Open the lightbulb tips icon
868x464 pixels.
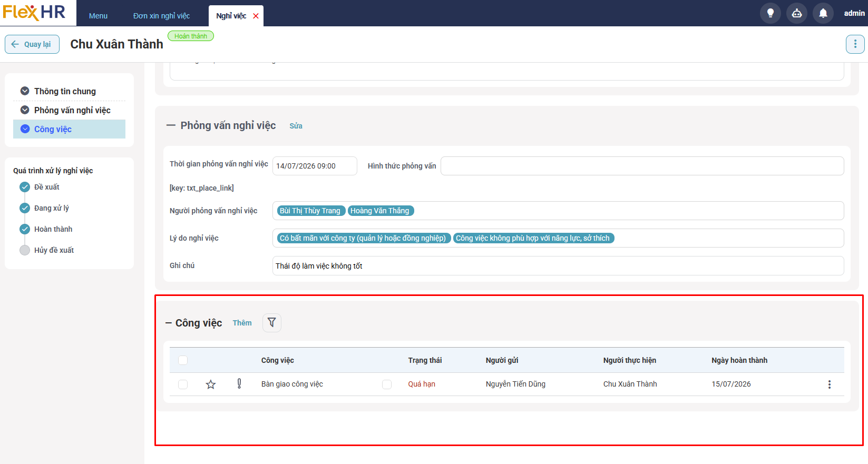pyautogui.click(x=770, y=13)
